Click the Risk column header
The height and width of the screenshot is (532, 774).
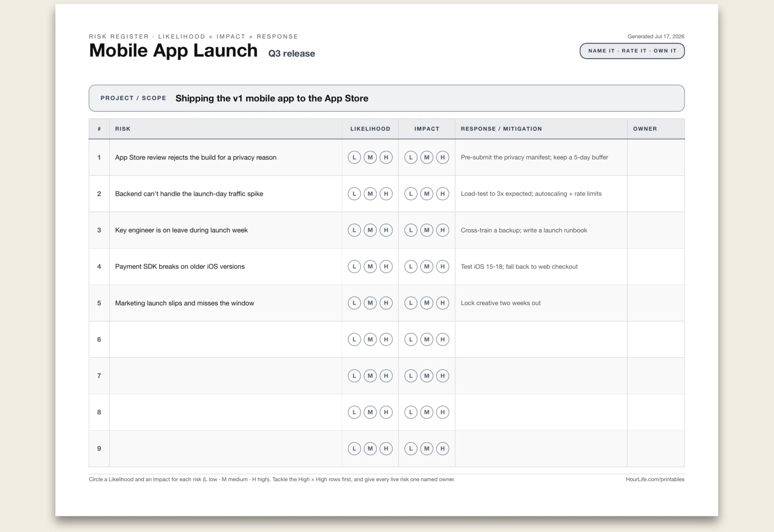tap(225, 129)
